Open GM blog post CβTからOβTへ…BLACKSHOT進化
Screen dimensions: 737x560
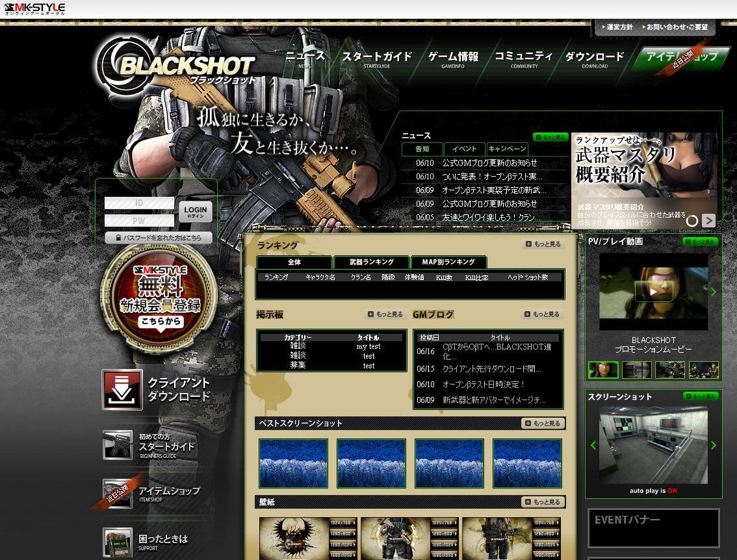(x=497, y=351)
